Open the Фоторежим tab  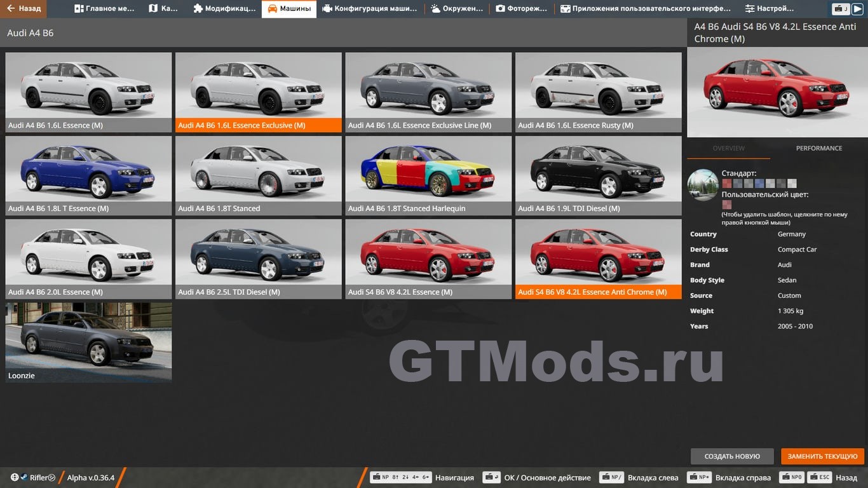point(522,9)
